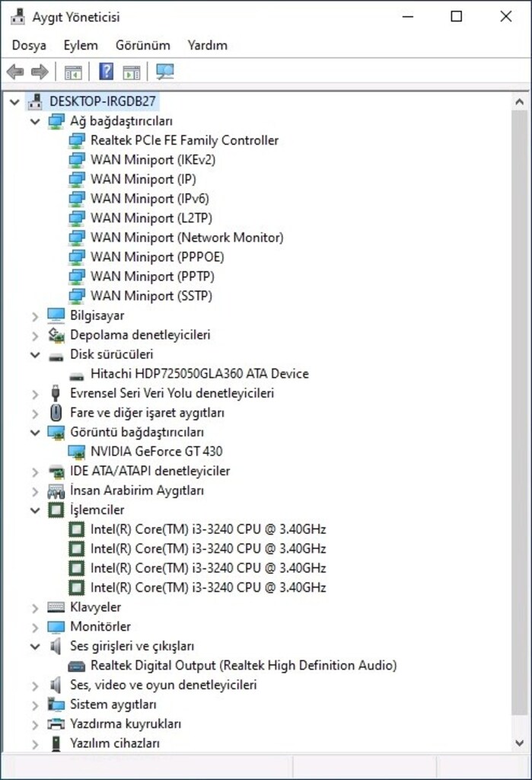Image resolution: width=532 pixels, height=780 pixels.
Task: Select WAN Miniport (L2TP)
Action: pyautogui.click(x=151, y=218)
